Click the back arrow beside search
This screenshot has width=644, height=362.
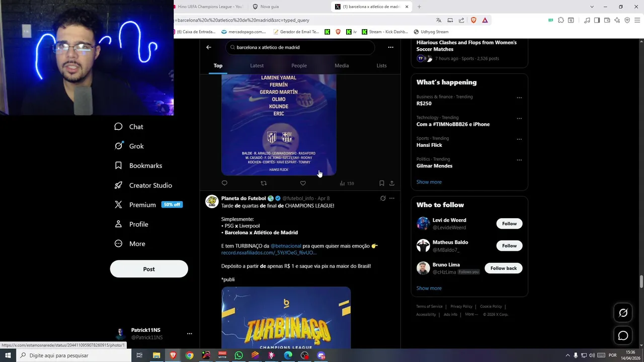(209, 47)
